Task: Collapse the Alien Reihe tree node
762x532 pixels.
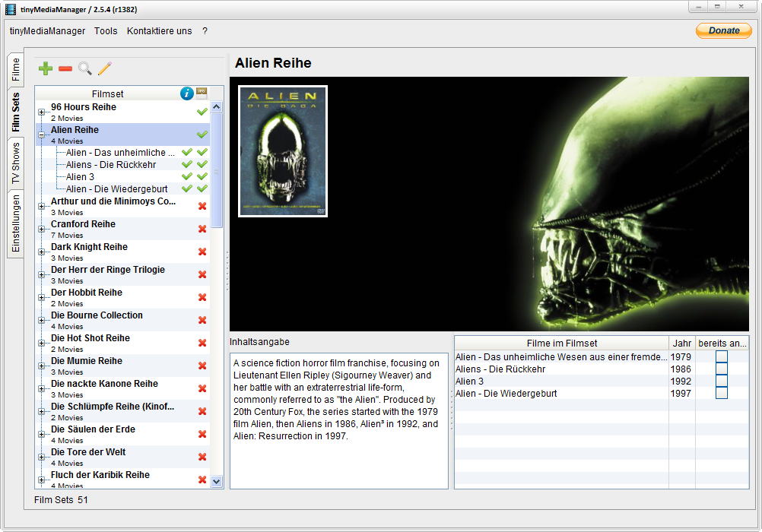Action: point(42,135)
